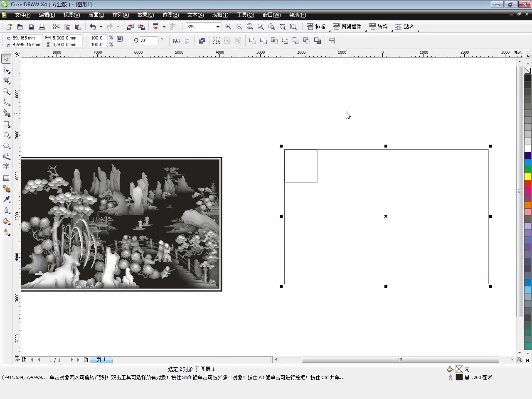Click the horizontal scrollbar thumb
532x399 pixels.
(x=400, y=360)
